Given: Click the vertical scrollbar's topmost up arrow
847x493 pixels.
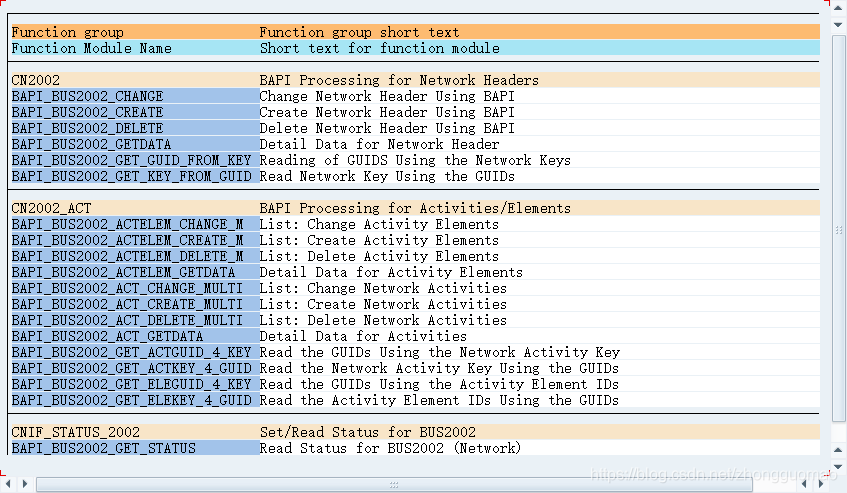Looking at the screenshot, I should [838, 8].
